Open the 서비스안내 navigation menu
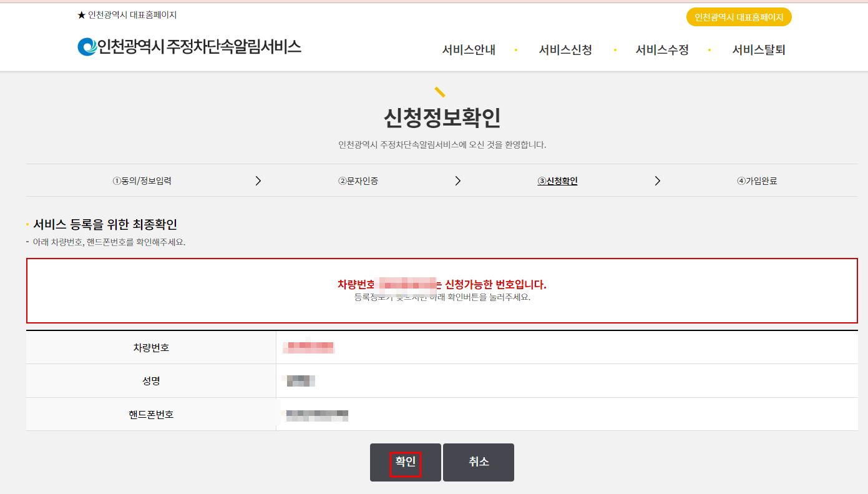Image resolution: width=868 pixels, height=494 pixels. coord(469,50)
